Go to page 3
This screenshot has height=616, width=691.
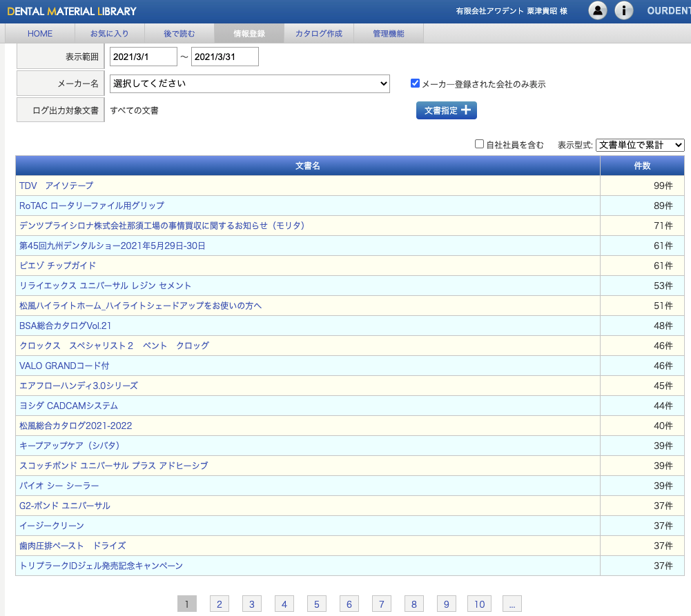tap(252, 604)
